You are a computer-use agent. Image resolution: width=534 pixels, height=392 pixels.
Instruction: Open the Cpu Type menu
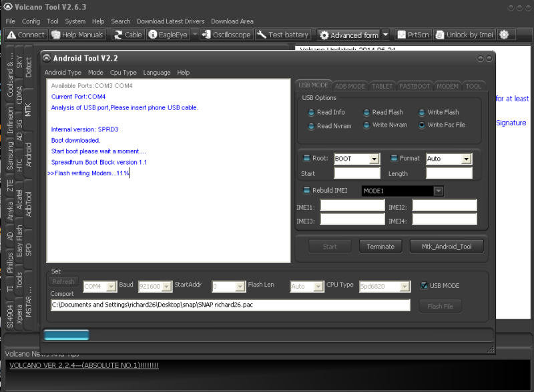[123, 73]
